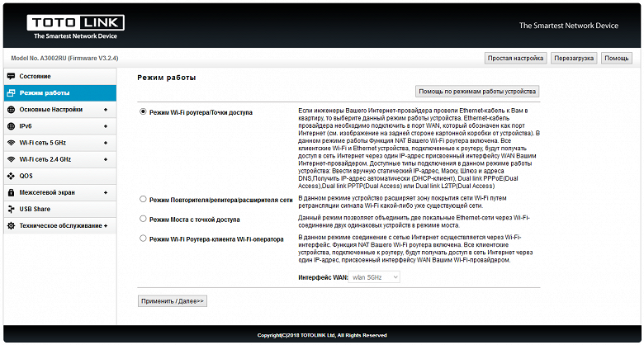The height and width of the screenshot is (345, 644).
Task: Select Режим Wi-Fi Роутера-клиента Wi-Fi-оператора option
Action: pyautogui.click(x=143, y=239)
